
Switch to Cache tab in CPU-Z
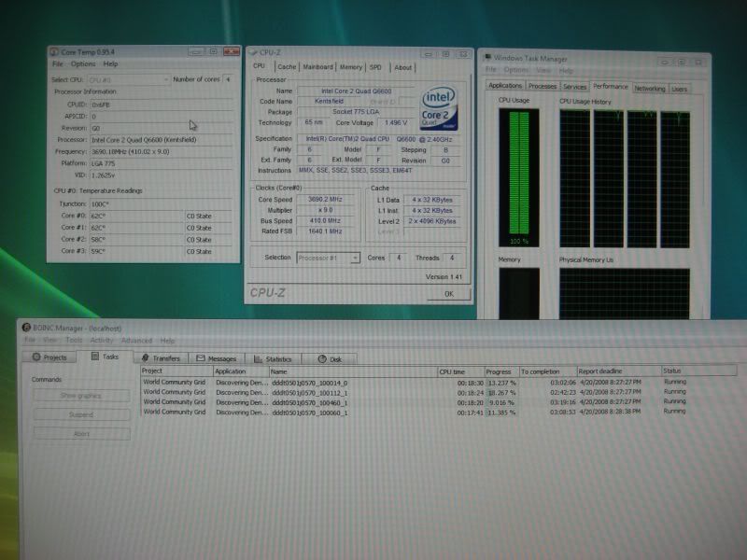287,67
